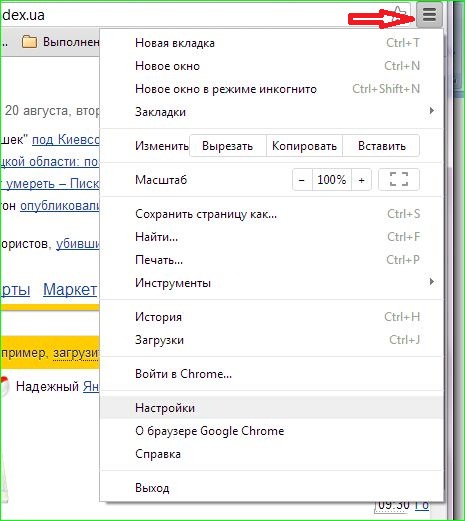
Task: Open the Chrome hamburger menu button
Action: click(x=429, y=15)
